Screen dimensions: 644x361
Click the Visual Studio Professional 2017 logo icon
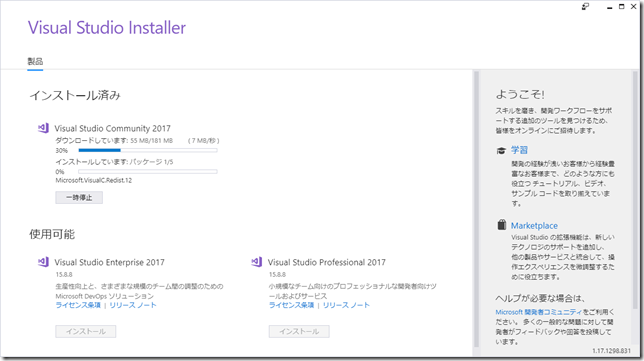click(x=257, y=262)
